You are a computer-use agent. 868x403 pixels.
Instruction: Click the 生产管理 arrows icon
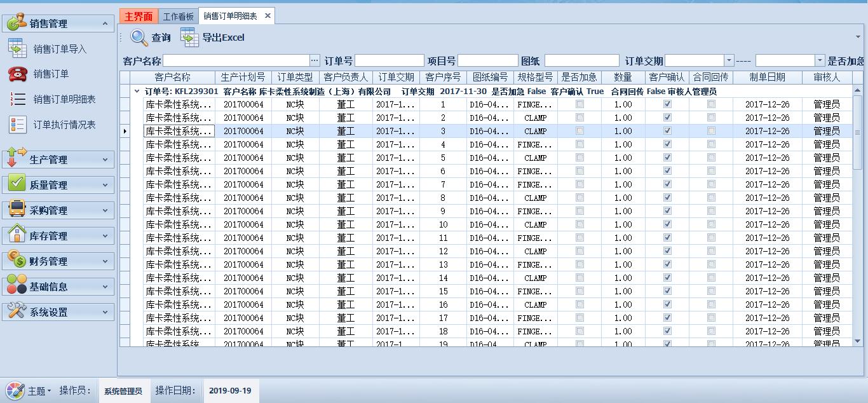(x=17, y=158)
